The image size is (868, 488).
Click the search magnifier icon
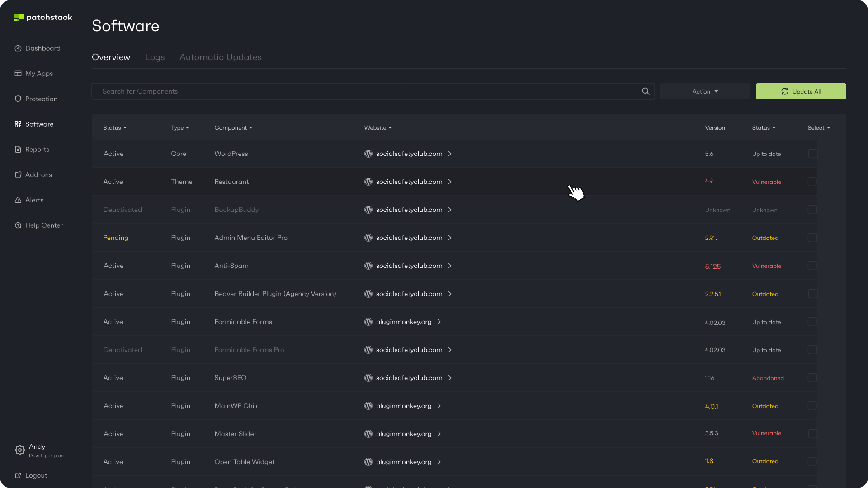coord(646,91)
